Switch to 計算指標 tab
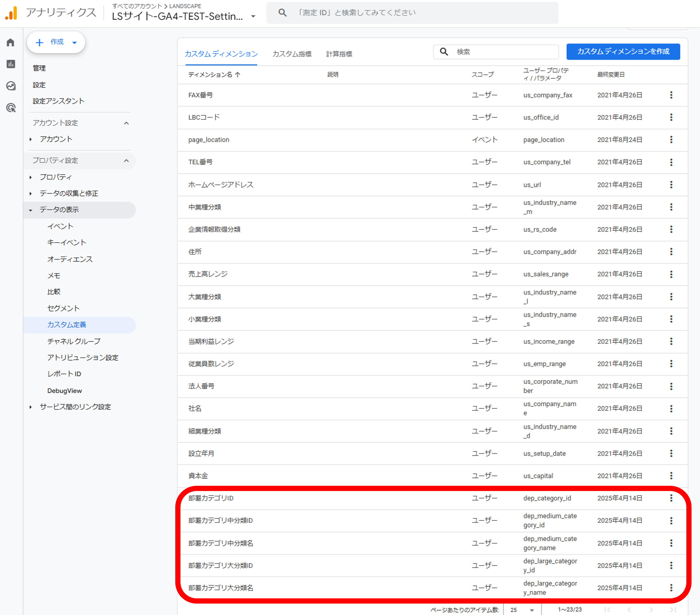The image size is (700, 615). [x=339, y=54]
